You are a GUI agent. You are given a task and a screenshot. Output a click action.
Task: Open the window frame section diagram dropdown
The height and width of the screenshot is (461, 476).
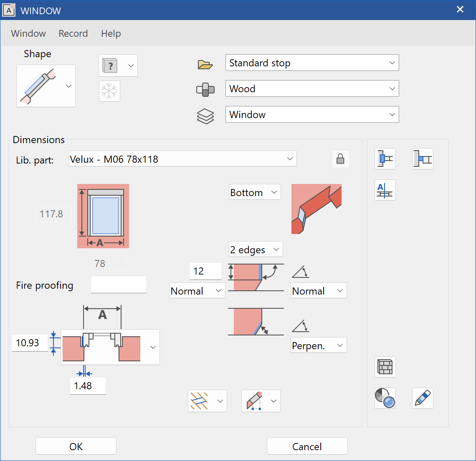(x=110, y=347)
